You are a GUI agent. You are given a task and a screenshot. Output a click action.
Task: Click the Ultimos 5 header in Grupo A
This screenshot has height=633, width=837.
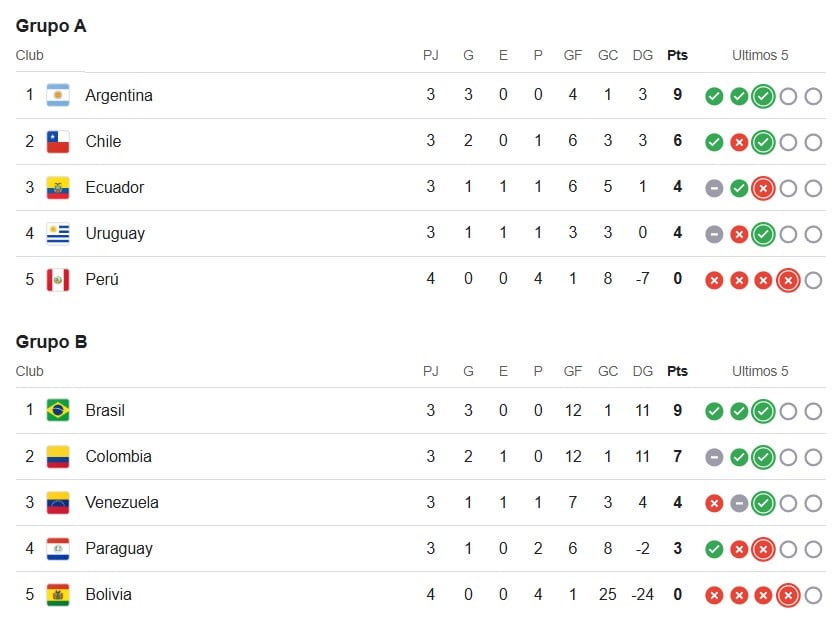(760, 56)
